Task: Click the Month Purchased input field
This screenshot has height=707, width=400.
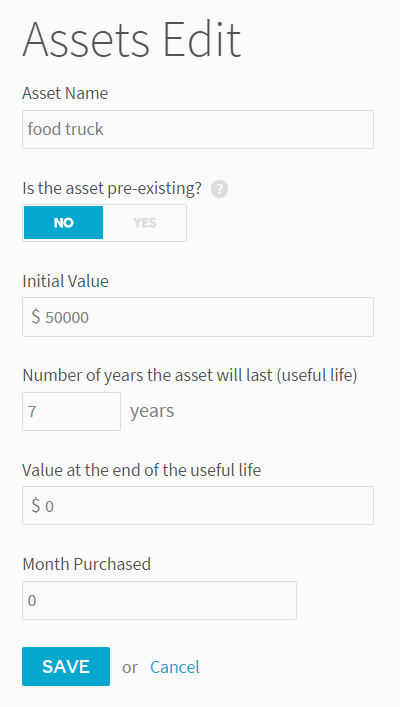Action: pos(159,600)
